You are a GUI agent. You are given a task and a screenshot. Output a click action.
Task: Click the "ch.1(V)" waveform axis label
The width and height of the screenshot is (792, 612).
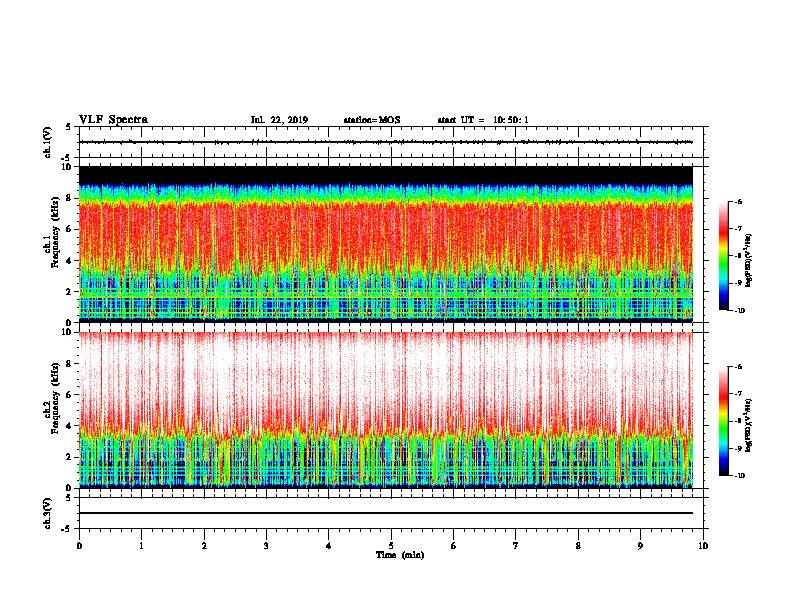pos(48,142)
